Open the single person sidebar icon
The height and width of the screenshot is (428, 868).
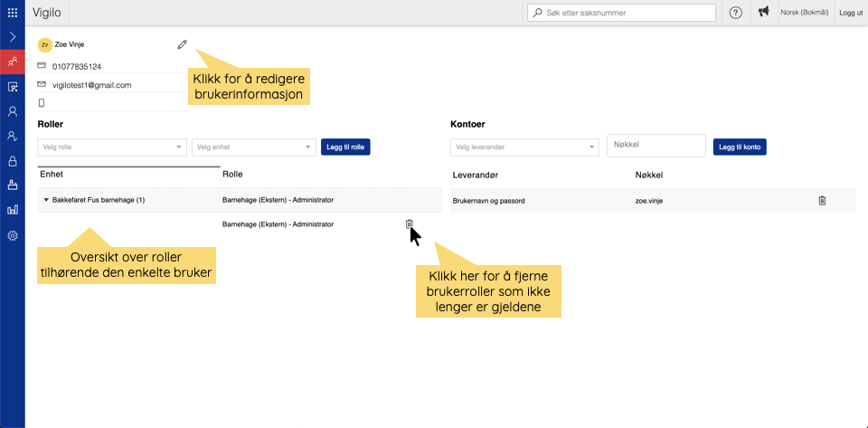(13, 111)
